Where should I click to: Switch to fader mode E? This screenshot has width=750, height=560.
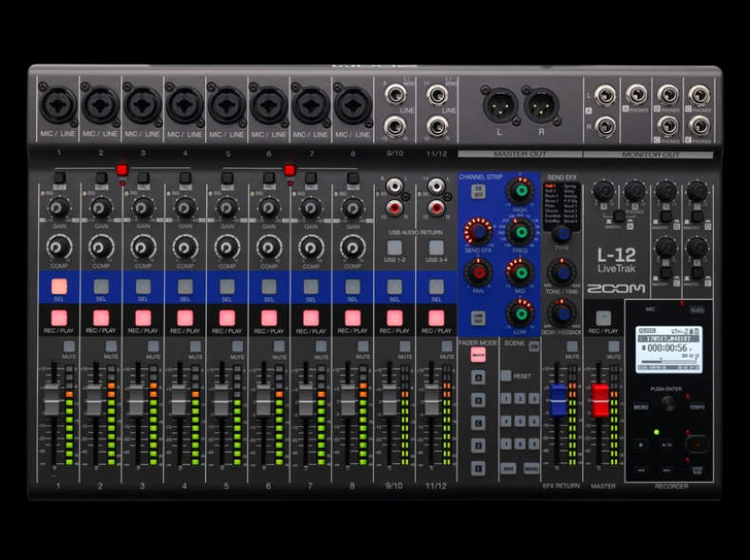[x=478, y=469]
